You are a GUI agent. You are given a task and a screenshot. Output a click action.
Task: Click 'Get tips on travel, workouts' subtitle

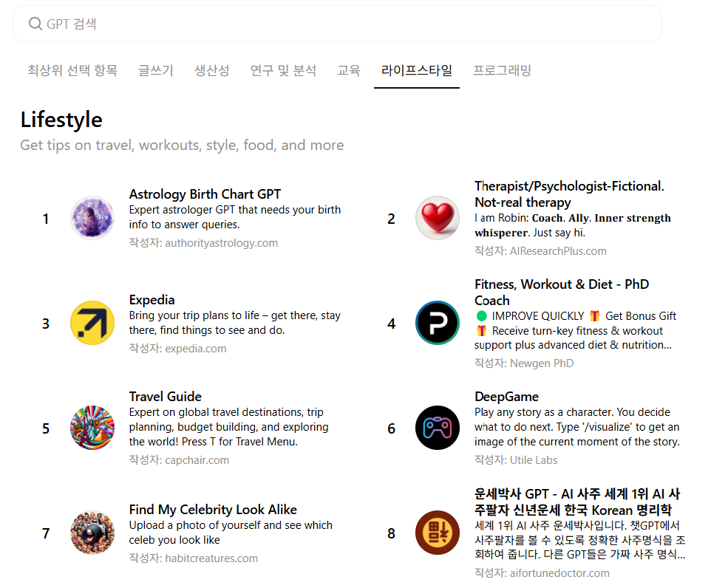[x=182, y=146]
